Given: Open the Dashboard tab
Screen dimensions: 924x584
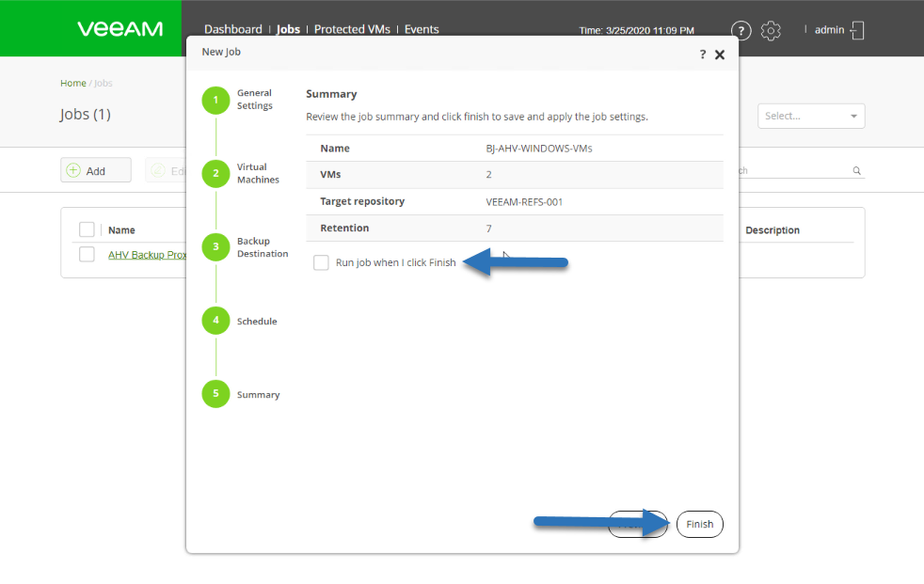Looking at the screenshot, I should 232,29.
